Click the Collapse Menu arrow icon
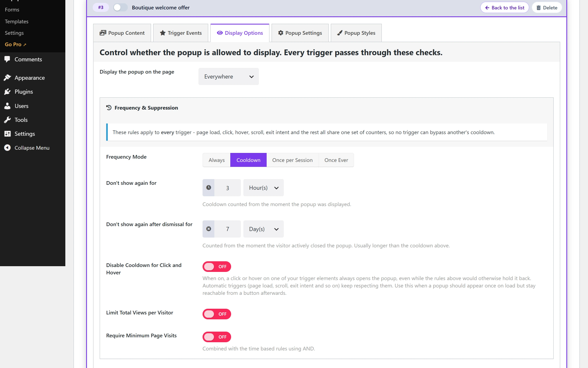Image resolution: width=588 pixels, height=368 pixels. pos(7,148)
